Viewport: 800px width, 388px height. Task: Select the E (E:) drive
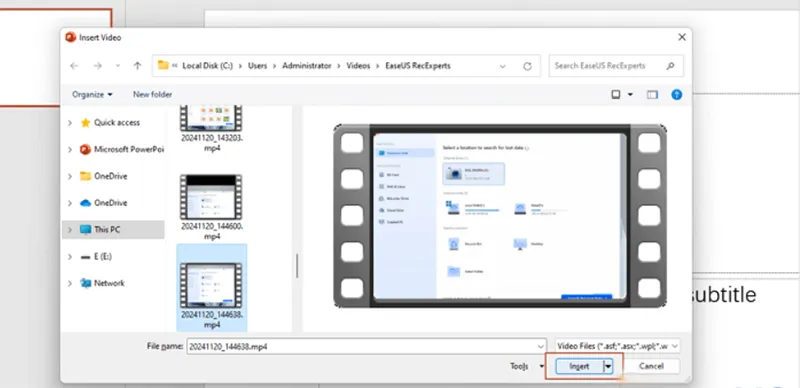pos(96,256)
